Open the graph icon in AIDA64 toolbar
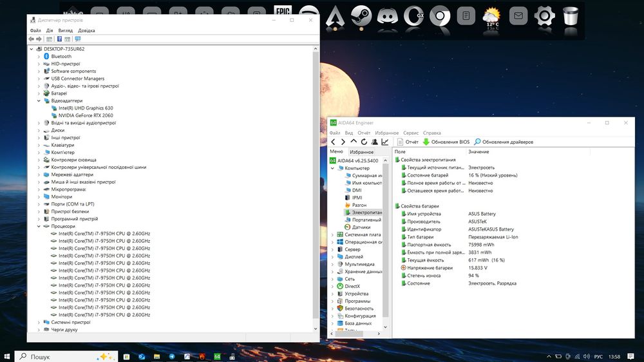This screenshot has height=362, width=644. [x=384, y=142]
